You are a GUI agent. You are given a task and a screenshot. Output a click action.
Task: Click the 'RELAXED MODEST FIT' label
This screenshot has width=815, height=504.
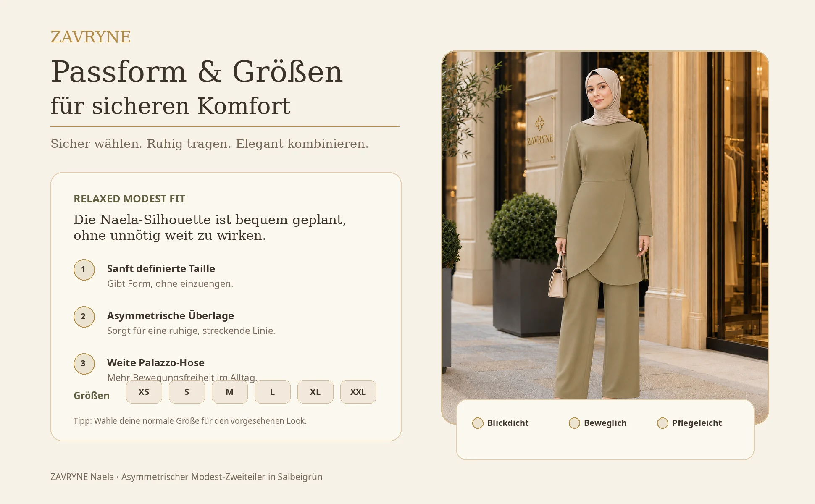(129, 199)
